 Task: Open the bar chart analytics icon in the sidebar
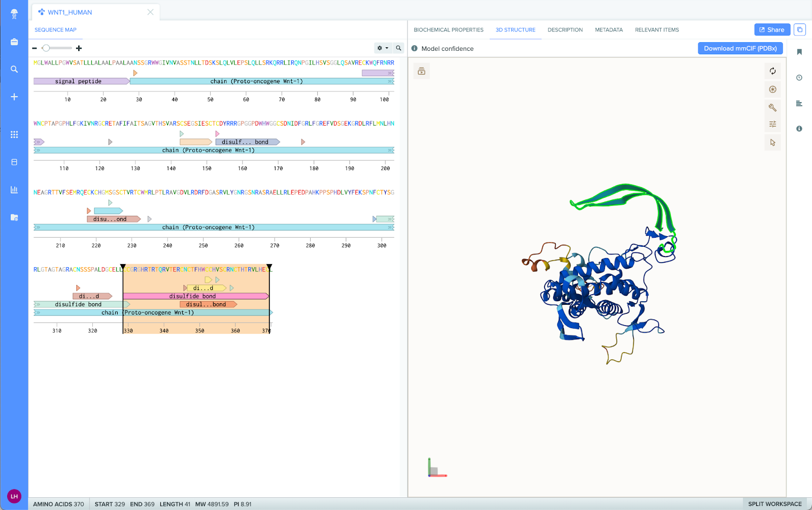click(x=14, y=189)
